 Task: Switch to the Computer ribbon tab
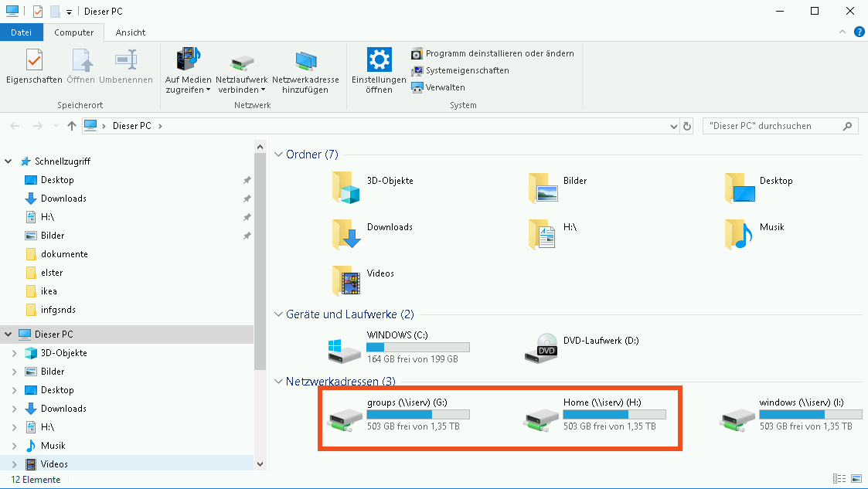73,32
